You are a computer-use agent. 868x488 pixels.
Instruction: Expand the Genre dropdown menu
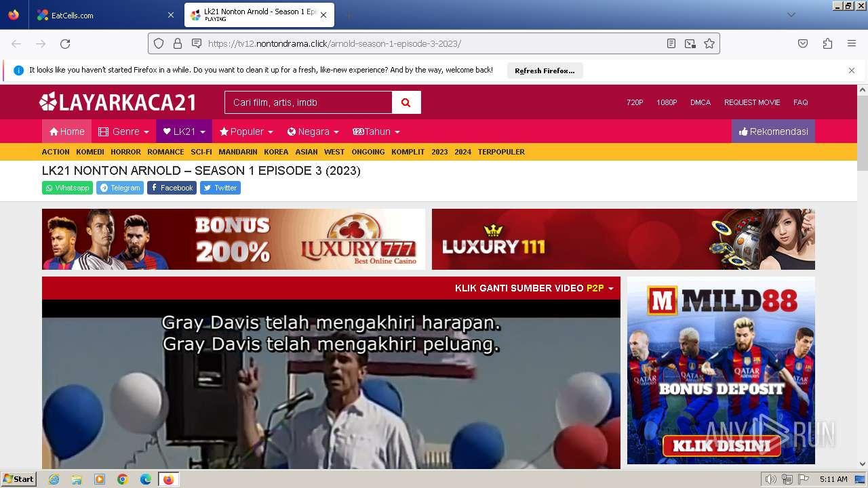pyautogui.click(x=123, y=131)
